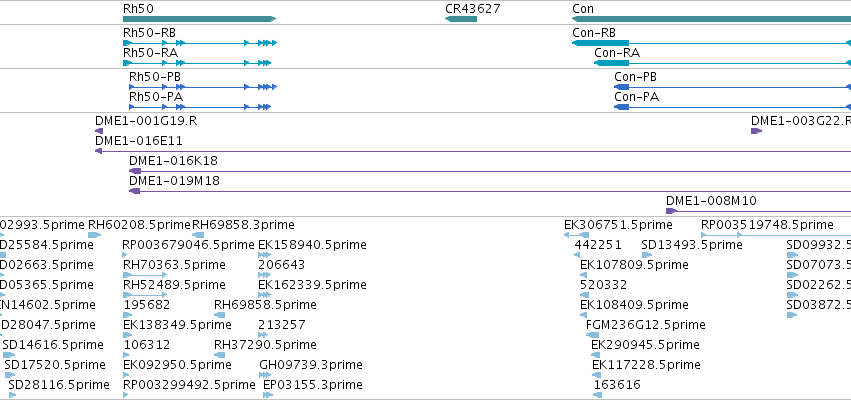The height and width of the screenshot is (400, 851).
Task: Select the Con-PA protein feature
Action: pos(733,107)
